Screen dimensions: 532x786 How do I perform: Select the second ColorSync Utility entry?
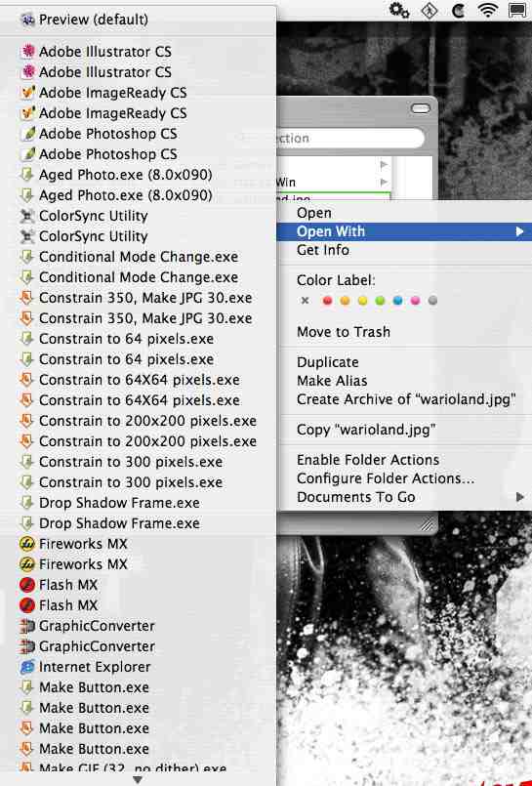click(138, 236)
